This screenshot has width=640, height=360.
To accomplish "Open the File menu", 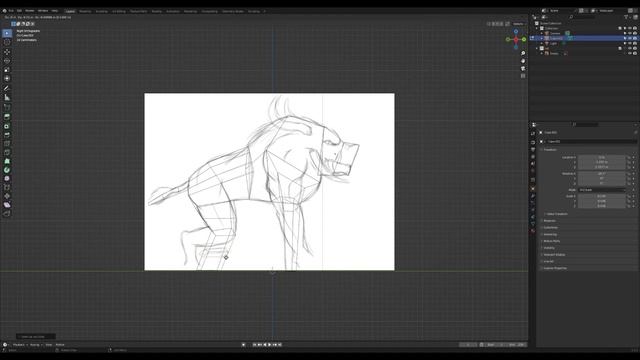I will (x=11, y=11).
